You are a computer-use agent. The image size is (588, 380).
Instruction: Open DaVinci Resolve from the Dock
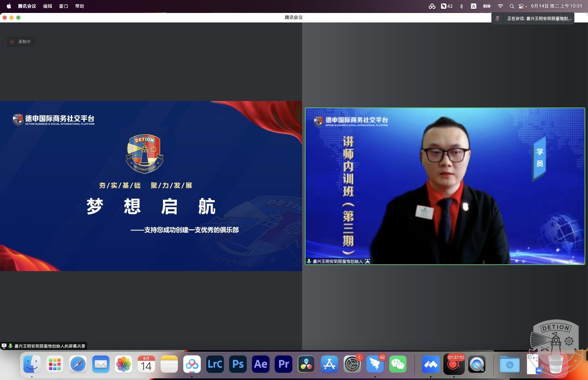(306, 364)
